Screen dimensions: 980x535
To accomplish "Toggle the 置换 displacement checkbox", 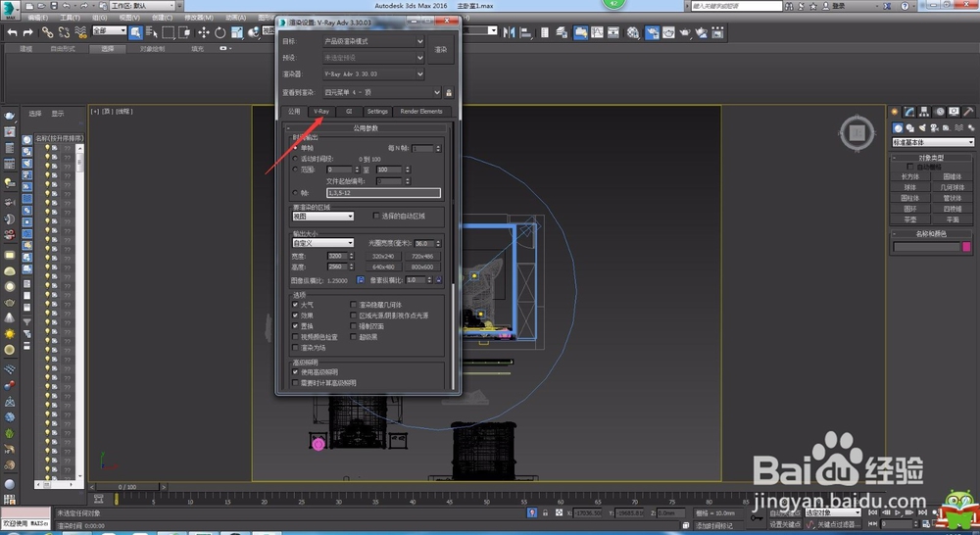I will pyautogui.click(x=296, y=325).
